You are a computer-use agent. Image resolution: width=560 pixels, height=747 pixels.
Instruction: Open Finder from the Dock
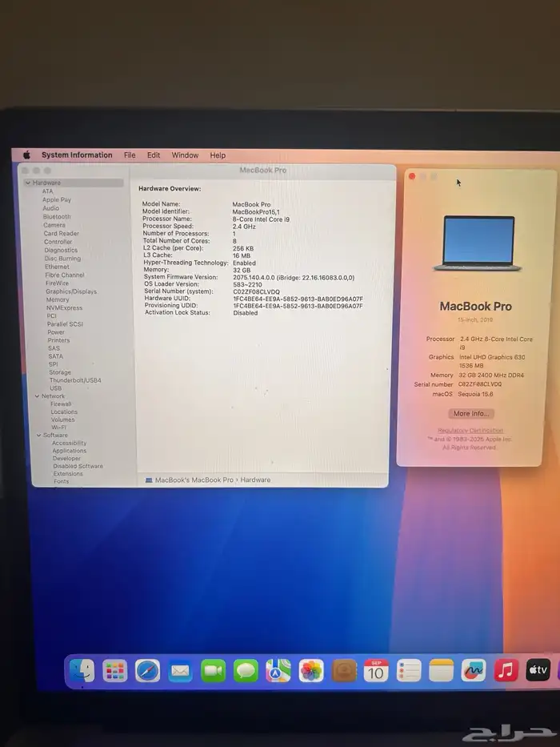coord(82,671)
